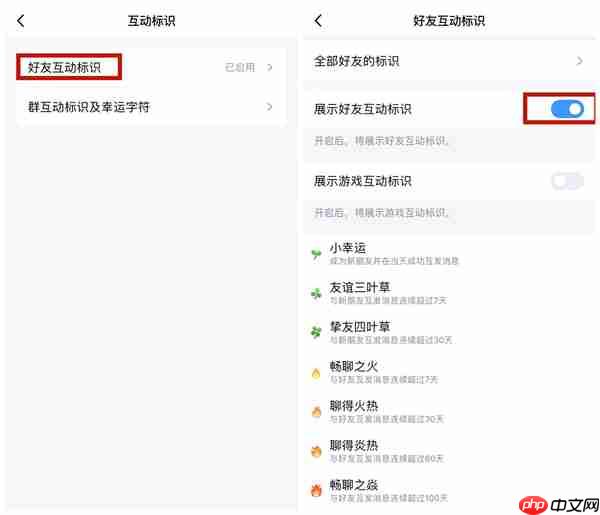Open 全部好友的标识 chevron arrow
The width and height of the screenshot is (600, 515).
point(580,61)
